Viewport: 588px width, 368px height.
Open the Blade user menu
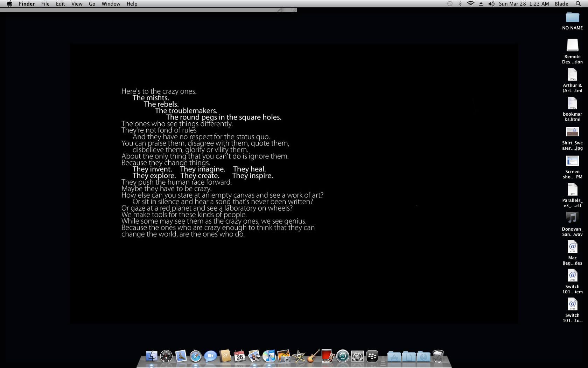coord(561,4)
